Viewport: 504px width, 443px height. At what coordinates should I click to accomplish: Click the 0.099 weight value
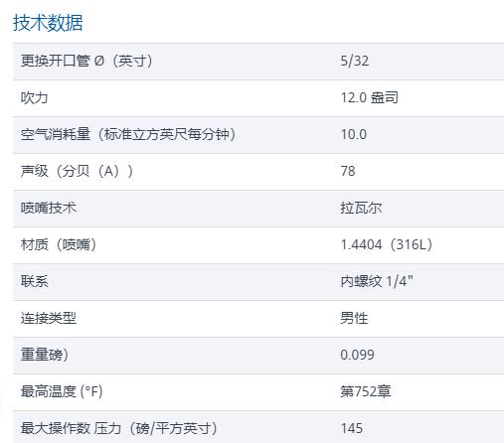click(357, 355)
